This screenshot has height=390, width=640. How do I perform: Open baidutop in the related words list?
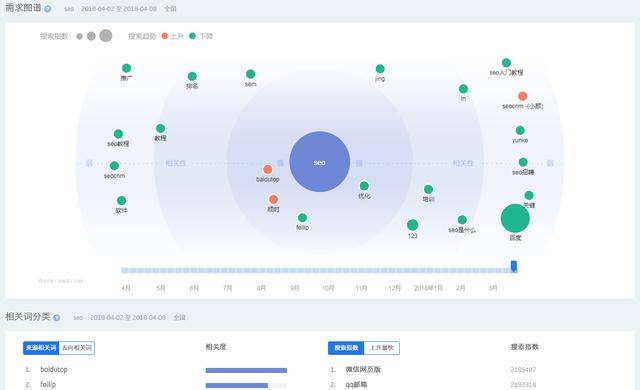(54, 370)
